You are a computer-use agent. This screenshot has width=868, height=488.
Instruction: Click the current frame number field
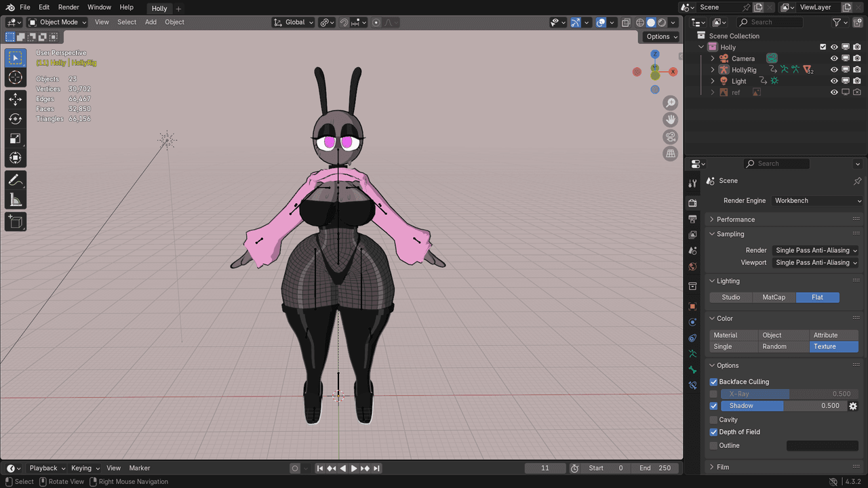[x=545, y=468]
